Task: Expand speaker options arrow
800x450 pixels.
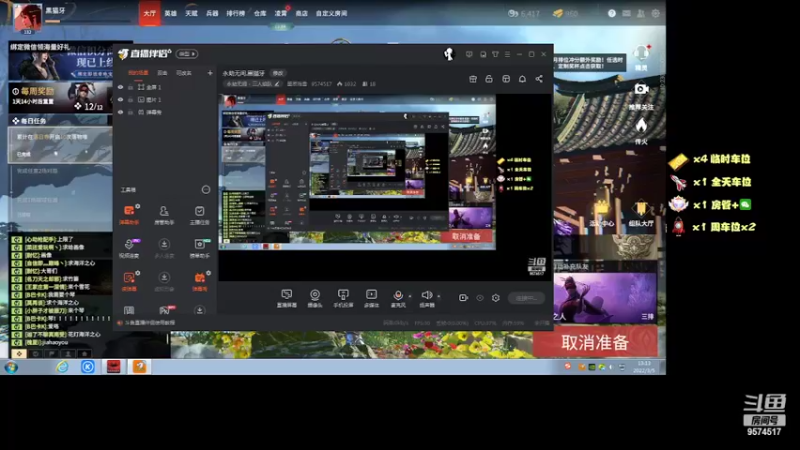Action: [439, 296]
